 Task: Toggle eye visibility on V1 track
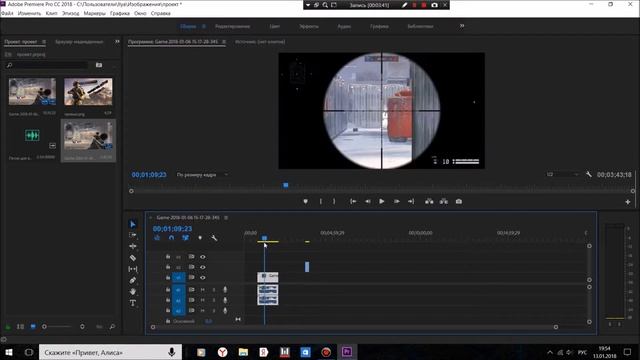click(202, 278)
